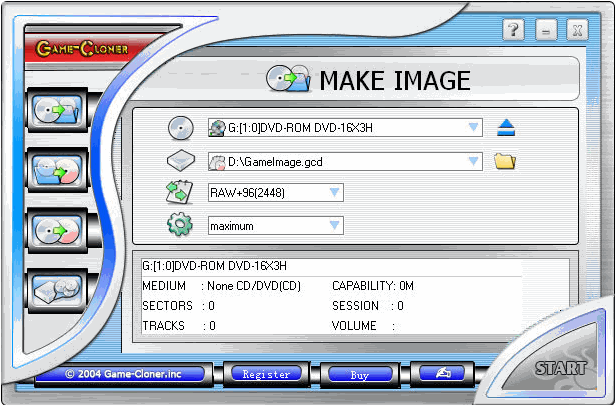Click the hard drive destination icon

click(x=181, y=160)
